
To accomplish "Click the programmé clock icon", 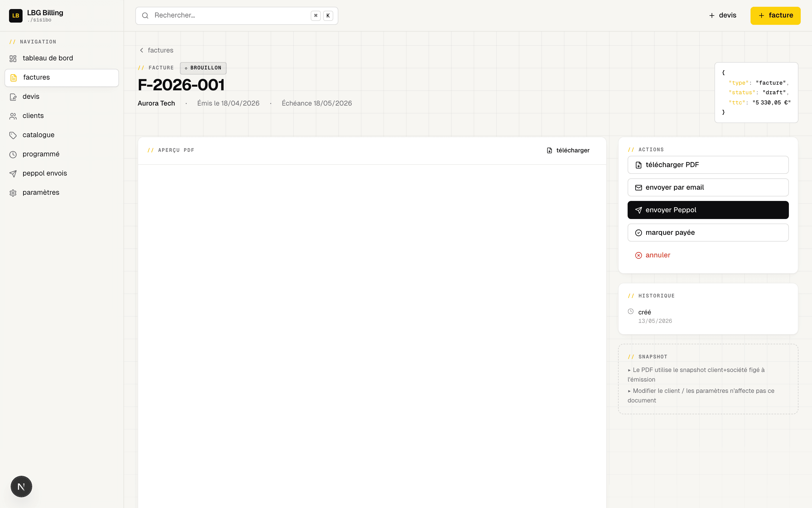I will tap(13, 154).
